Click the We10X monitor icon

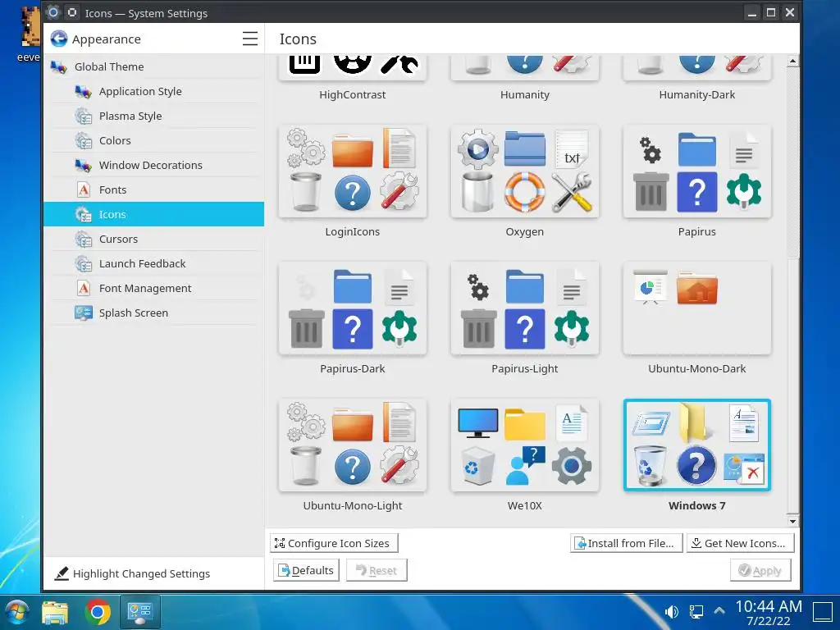pyautogui.click(x=478, y=424)
